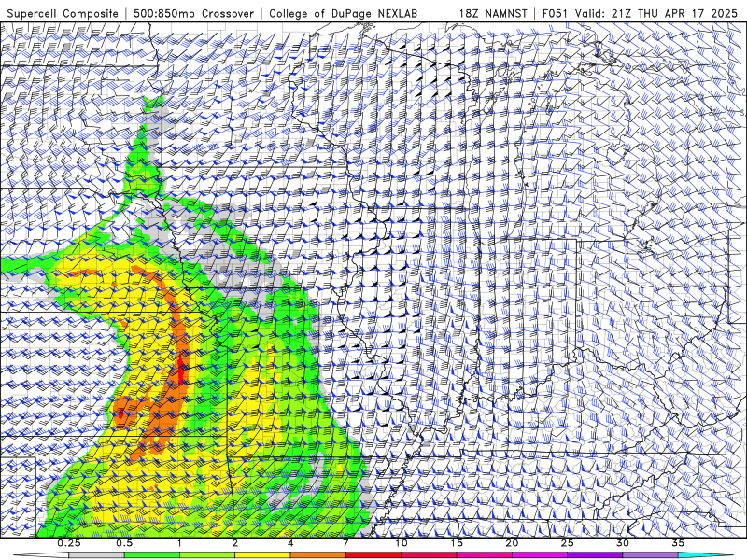Image resolution: width=747 pixels, height=560 pixels.
Task: Pick the lime green swatch between 1 and 2
Action: click(207, 555)
